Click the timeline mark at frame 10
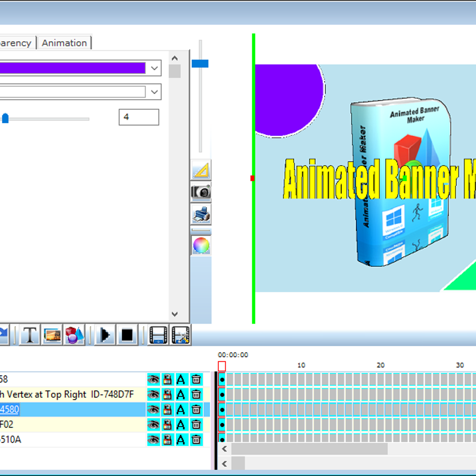The image size is (476, 476). point(301,365)
